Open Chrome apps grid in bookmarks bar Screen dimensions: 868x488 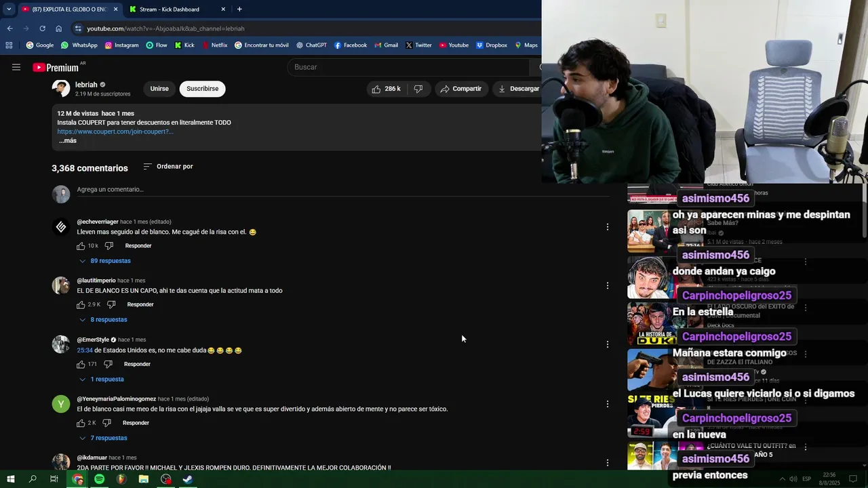[x=9, y=45]
